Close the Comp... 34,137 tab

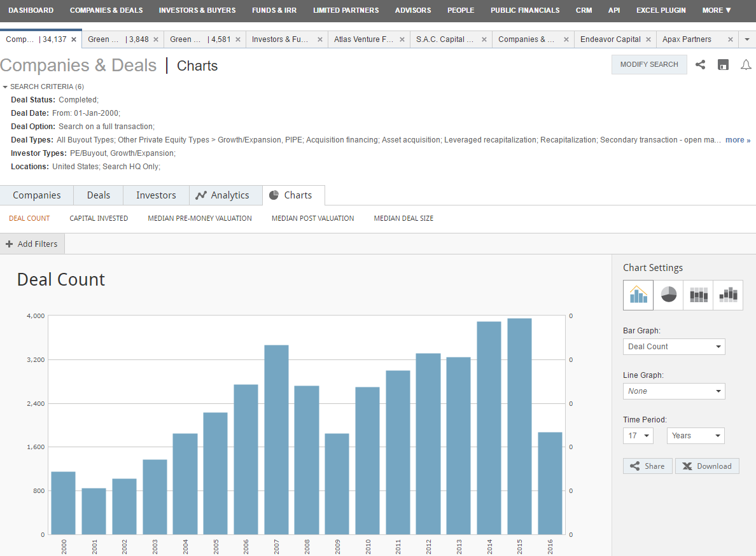pos(74,39)
